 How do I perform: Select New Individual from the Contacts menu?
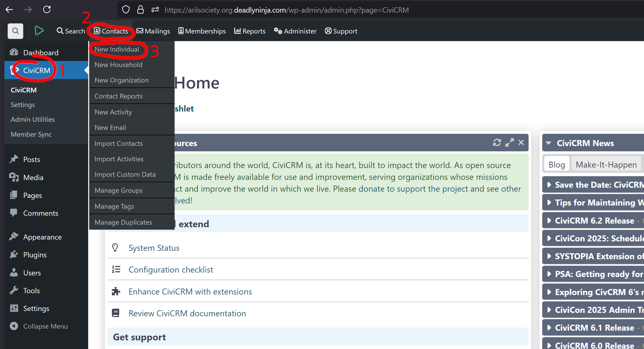pos(117,49)
